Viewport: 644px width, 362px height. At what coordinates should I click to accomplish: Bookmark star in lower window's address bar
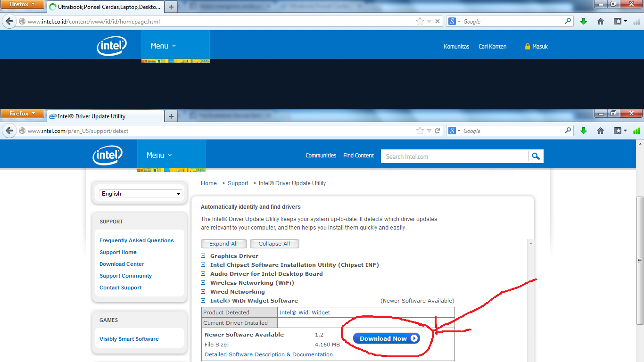pyautogui.click(x=420, y=131)
